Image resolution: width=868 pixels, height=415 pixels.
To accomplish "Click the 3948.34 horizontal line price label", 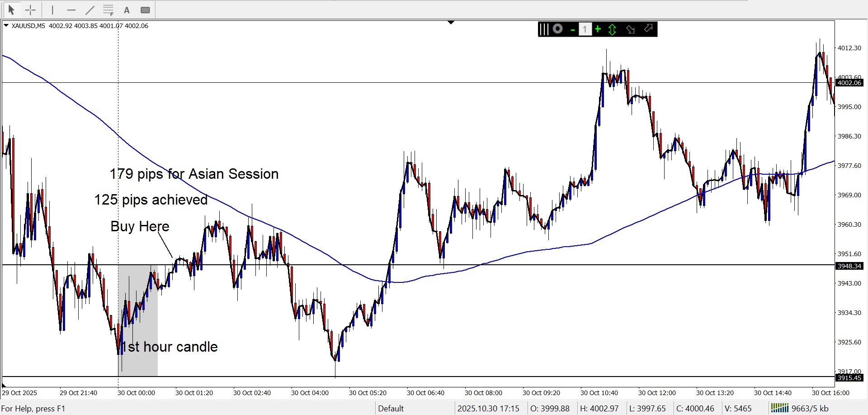I will pyautogui.click(x=849, y=266).
